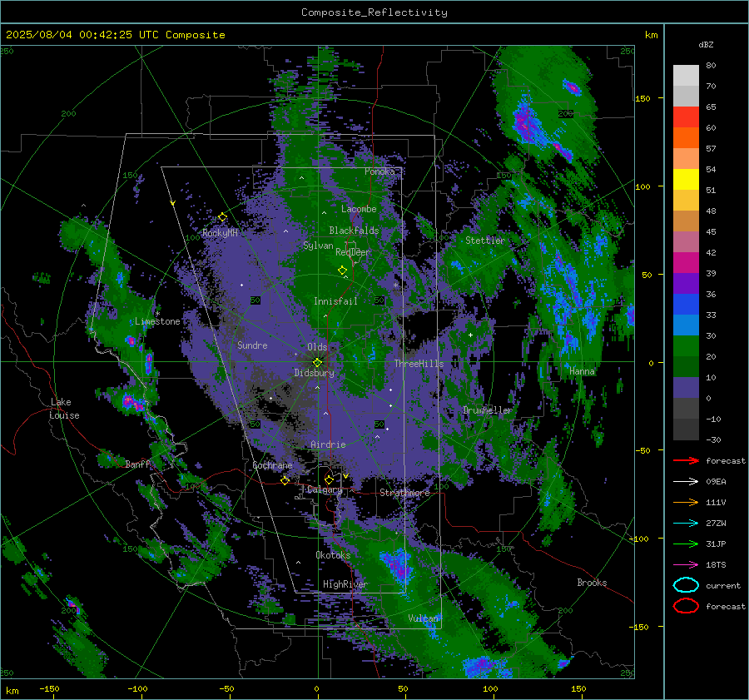749x700 pixels.
Task: Click the 'Composite_Reflectivity' title
Action: 374,12
